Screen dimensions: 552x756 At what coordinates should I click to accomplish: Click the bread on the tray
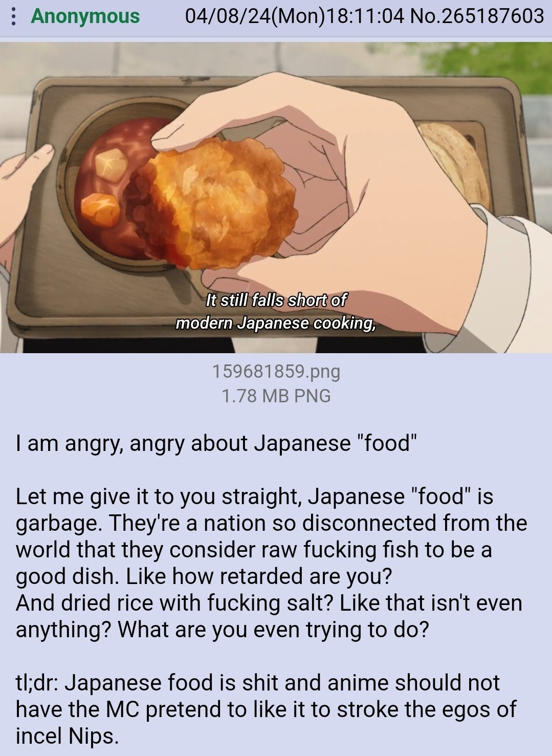point(455,164)
